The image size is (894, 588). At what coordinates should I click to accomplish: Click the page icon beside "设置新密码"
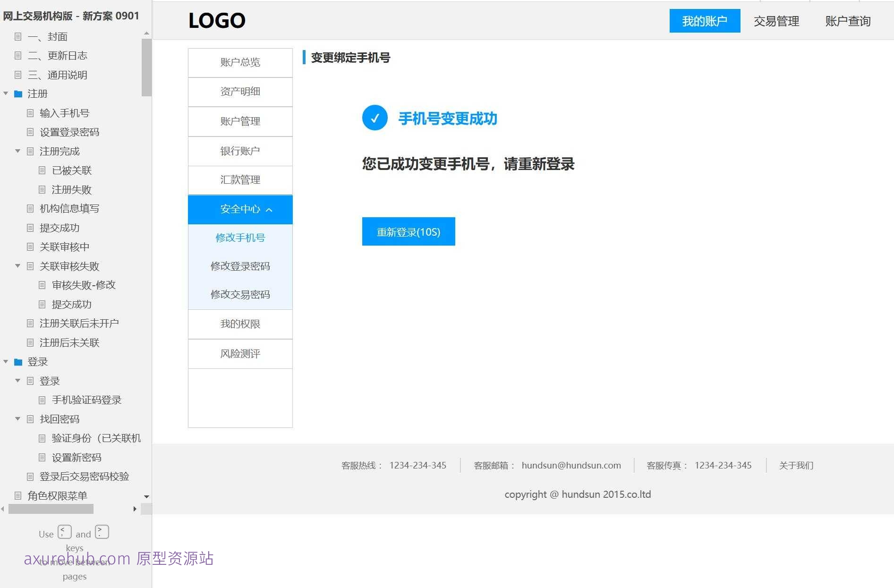coord(42,457)
